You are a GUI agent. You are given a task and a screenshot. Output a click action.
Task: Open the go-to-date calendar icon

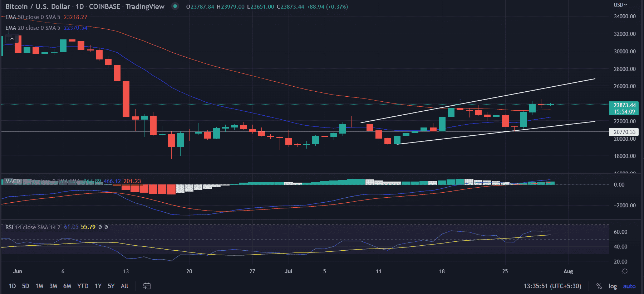pyautogui.click(x=147, y=286)
